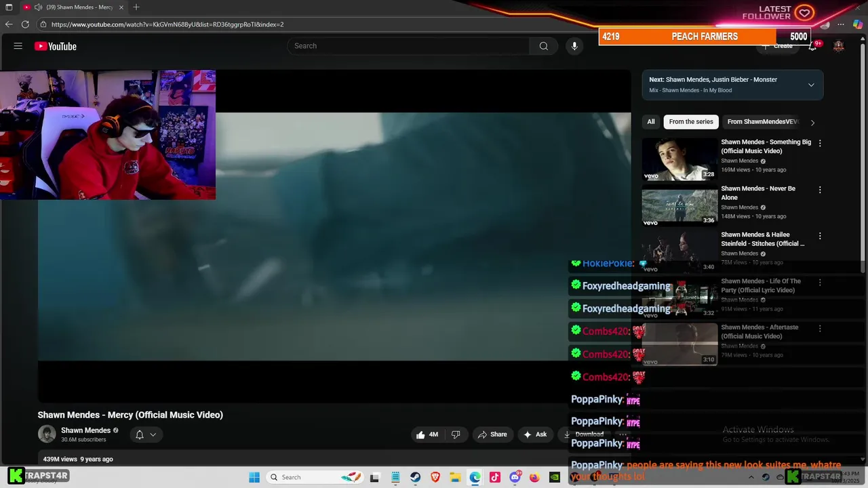868x488 pixels.
Task: Open Shawn Mendes - Never Be Alone title
Action: point(758,193)
